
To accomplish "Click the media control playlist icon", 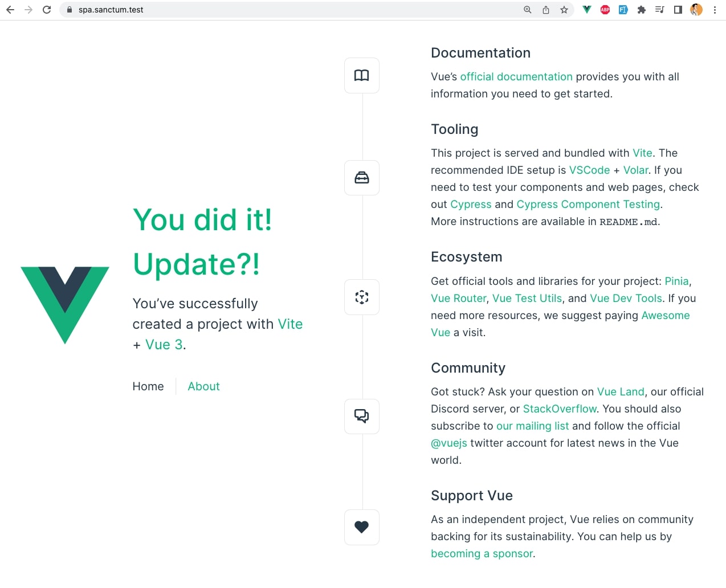I will click(x=660, y=10).
